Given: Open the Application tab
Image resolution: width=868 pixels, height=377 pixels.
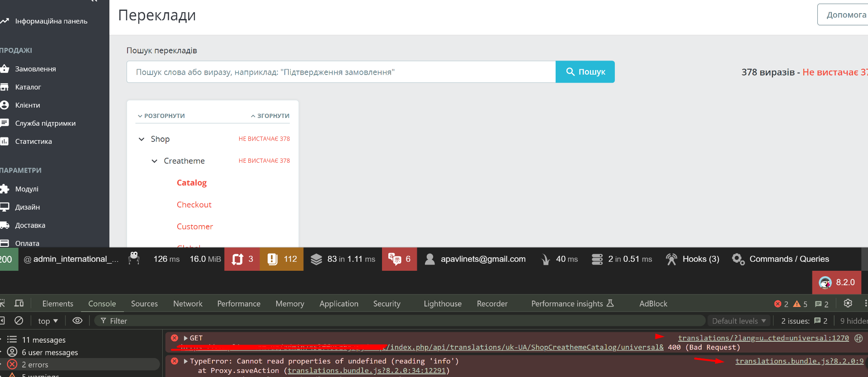Looking at the screenshot, I should tap(339, 304).
